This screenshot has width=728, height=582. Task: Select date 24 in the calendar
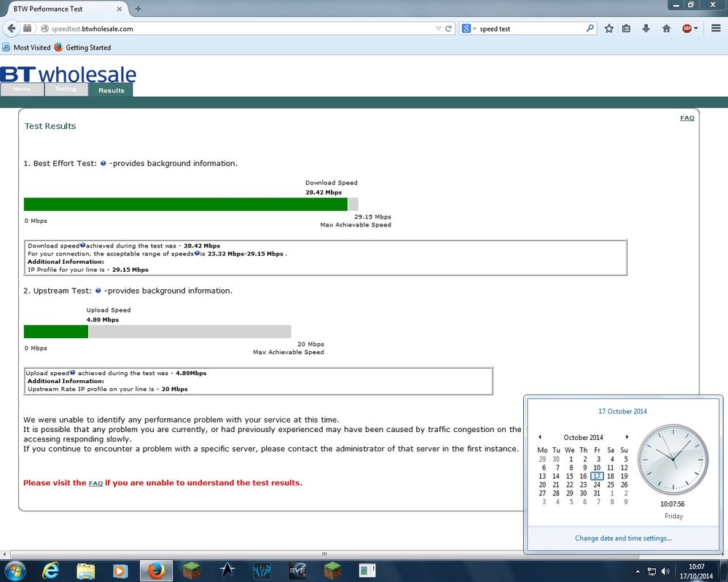pos(597,484)
